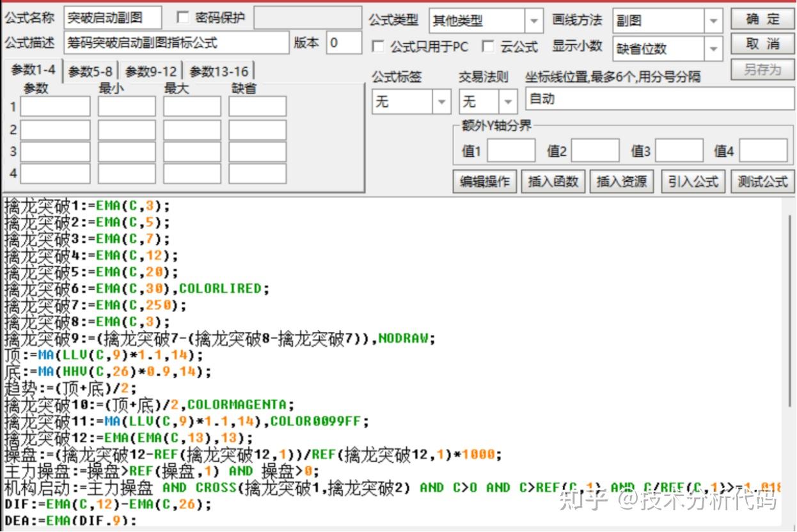Focus the 值3 Y-axis field
797x532 pixels.
679,150
